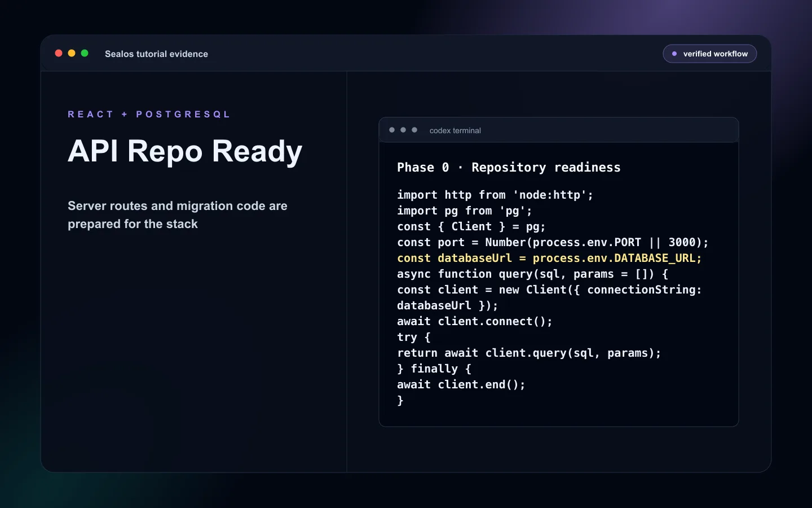Click the 'return await client.query' line

529,353
